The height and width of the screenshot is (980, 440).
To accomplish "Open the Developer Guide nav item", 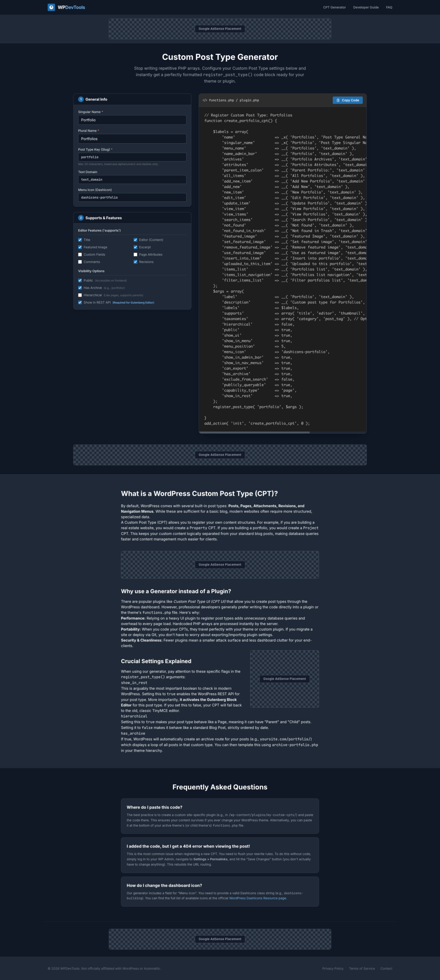I will point(366,7).
